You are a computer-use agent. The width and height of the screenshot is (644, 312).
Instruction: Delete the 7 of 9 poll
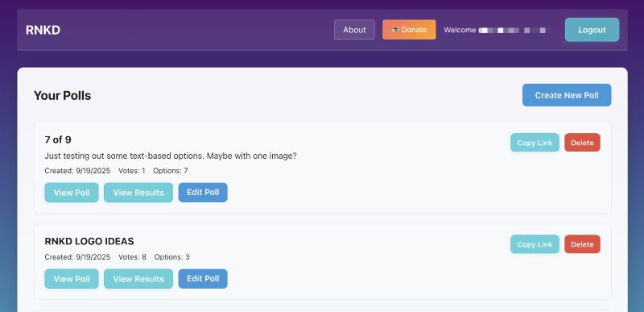click(x=582, y=143)
